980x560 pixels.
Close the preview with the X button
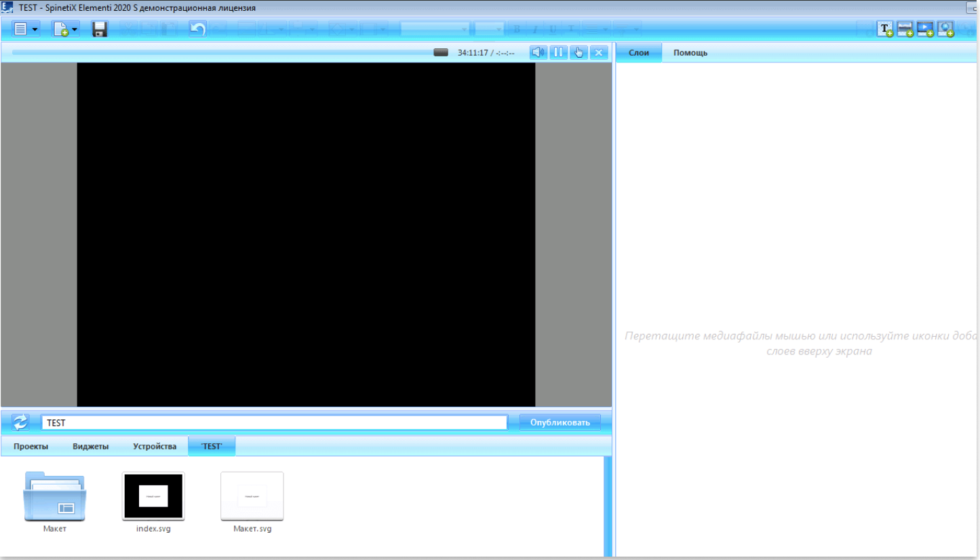click(598, 52)
